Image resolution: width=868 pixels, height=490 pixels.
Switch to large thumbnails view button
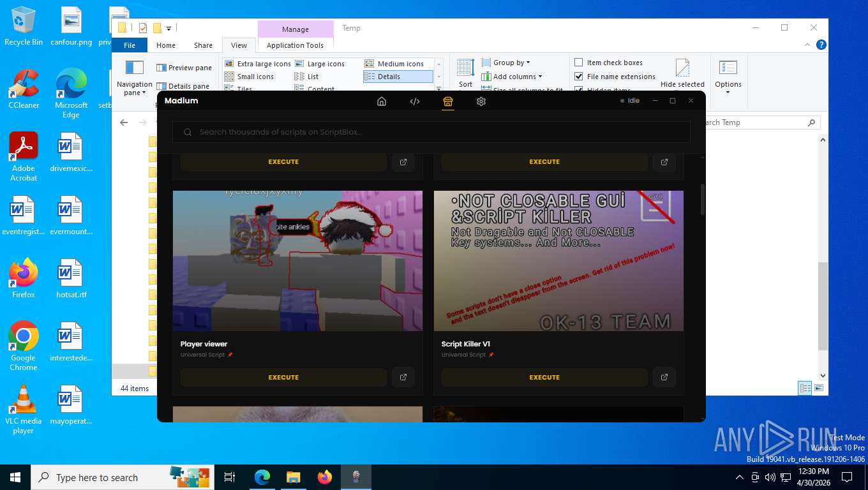(819, 388)
